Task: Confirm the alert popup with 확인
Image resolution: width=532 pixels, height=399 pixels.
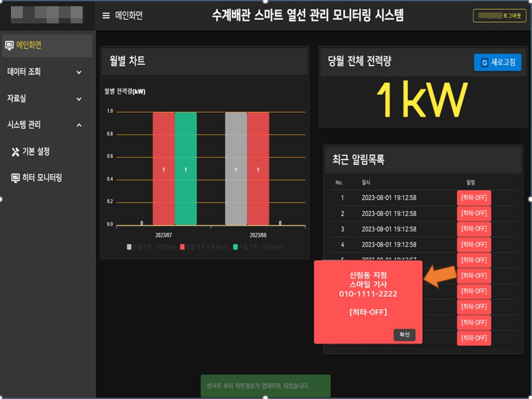Action: [404, 335]
